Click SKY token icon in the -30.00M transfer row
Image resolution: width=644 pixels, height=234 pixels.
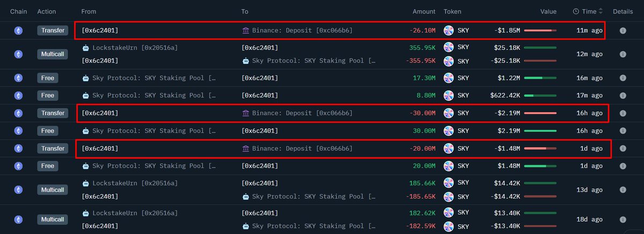(449, 113)
